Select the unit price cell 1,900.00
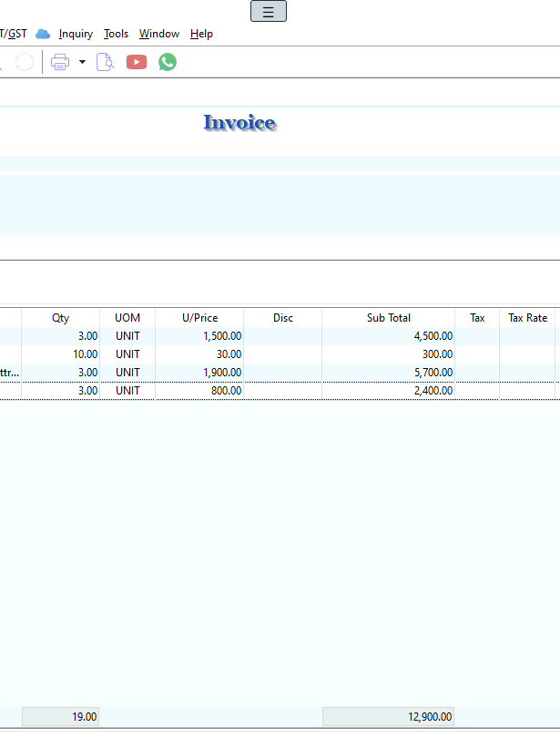Viewport: 560px width, 748px height. click(199, 373)
